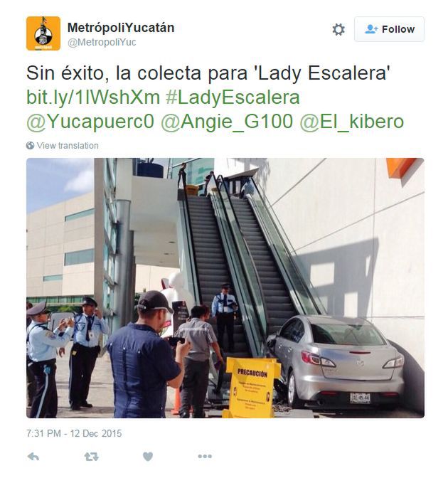Visit the @Yucapuerc0 mention
The image size is (448, 483).
pyautogui.click(x=90, y=122)
